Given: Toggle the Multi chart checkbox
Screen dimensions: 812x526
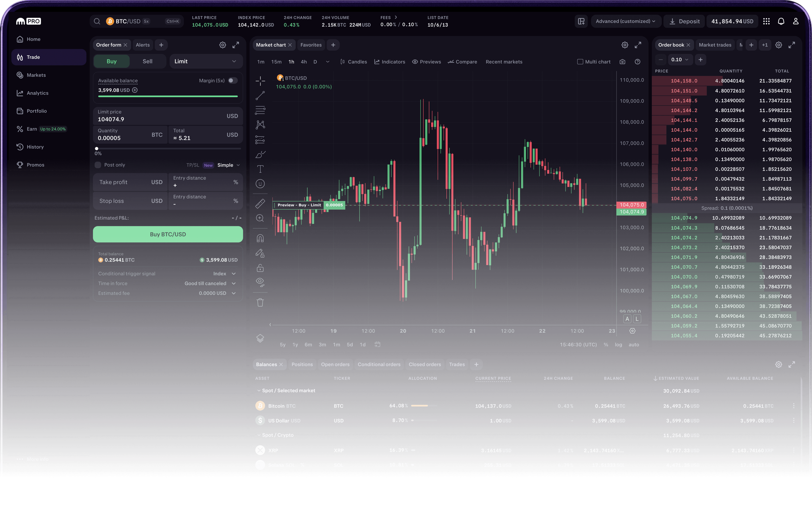Looking at the screenshot, I should click(580, 61).
